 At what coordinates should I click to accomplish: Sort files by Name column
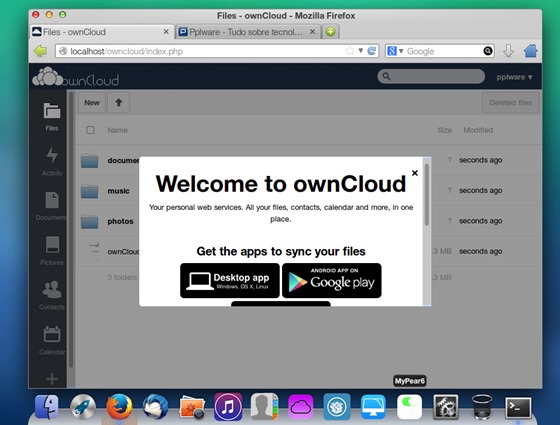[x=118, y=130]
